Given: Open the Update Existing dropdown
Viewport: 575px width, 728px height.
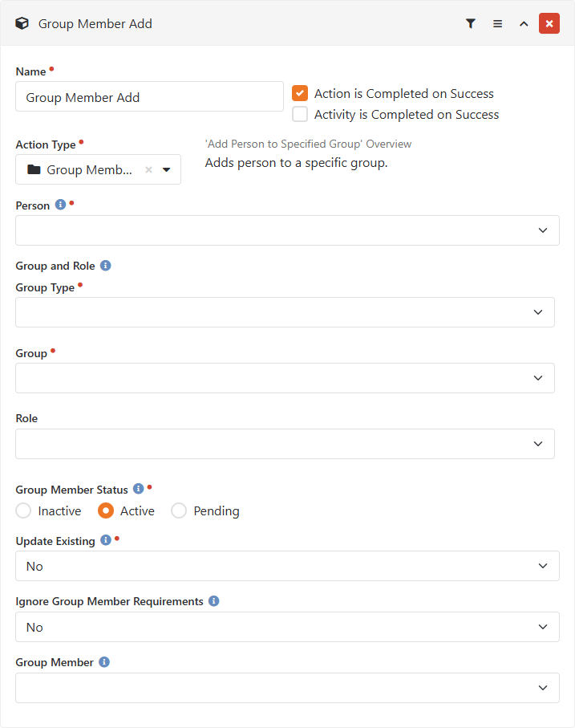Looking at the screenshot, I should pos(287,566).
